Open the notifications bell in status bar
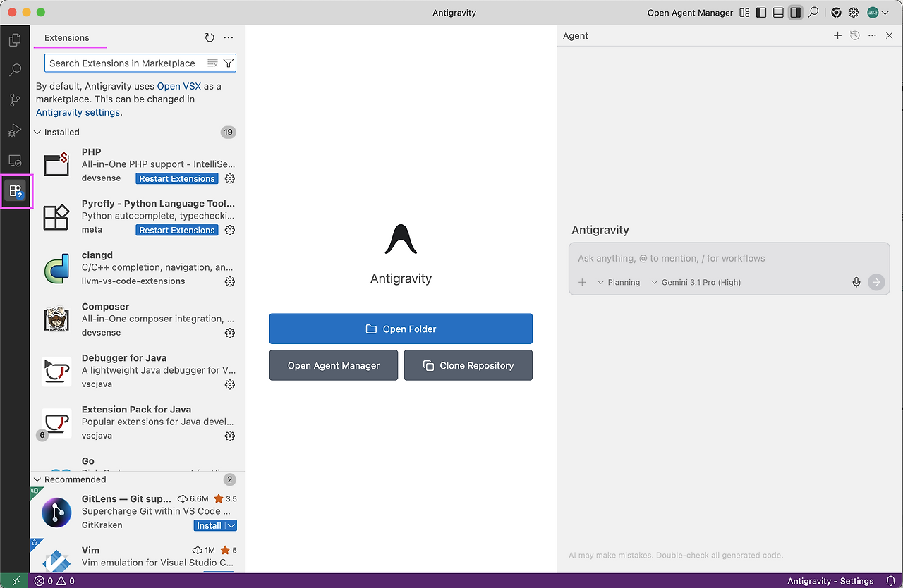The width and height of the screenshot is (903, 588). click(x=890, y=581)
